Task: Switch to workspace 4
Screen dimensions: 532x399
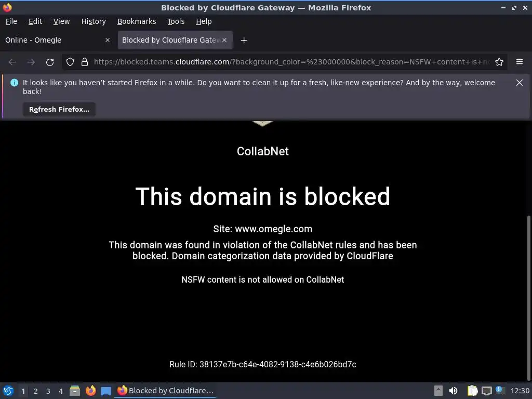Action: pos(61,391)
